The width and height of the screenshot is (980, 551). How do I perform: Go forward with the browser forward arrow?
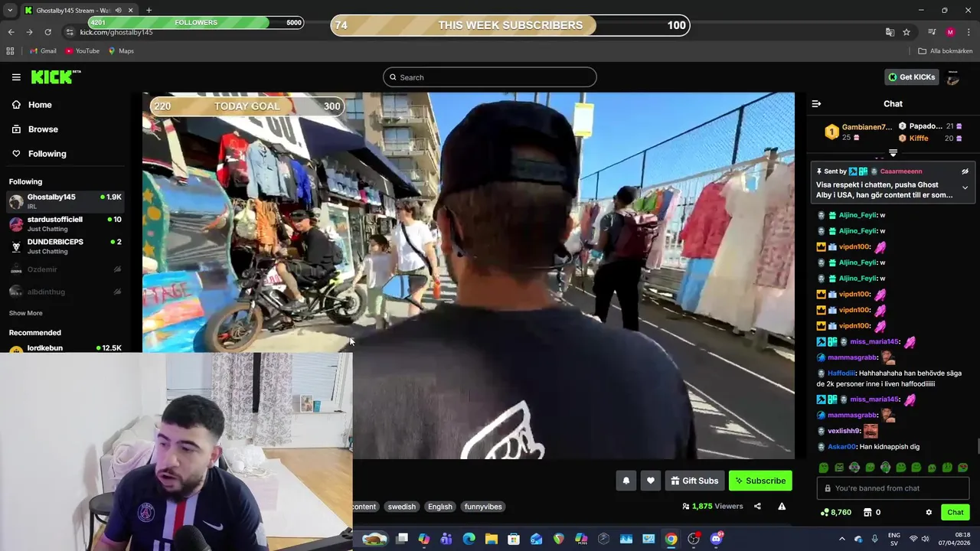tap(29, 32)
